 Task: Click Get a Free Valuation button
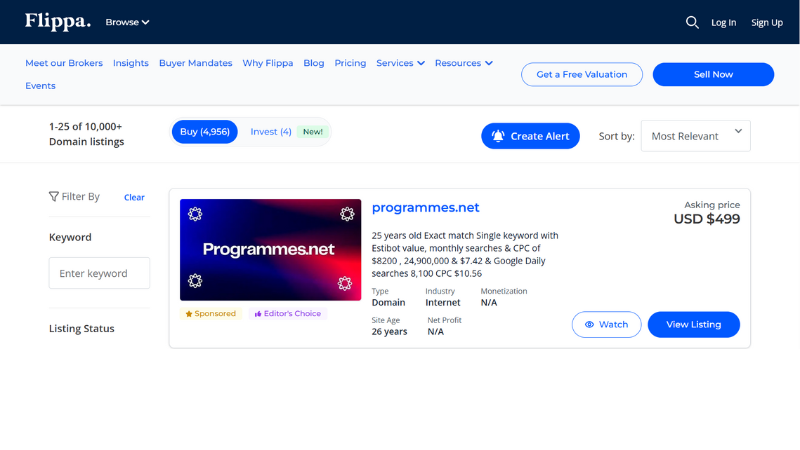pos(582,74)
